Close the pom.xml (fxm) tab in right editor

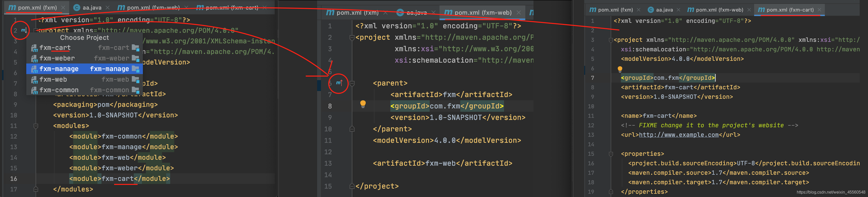(x=638, y=10)
